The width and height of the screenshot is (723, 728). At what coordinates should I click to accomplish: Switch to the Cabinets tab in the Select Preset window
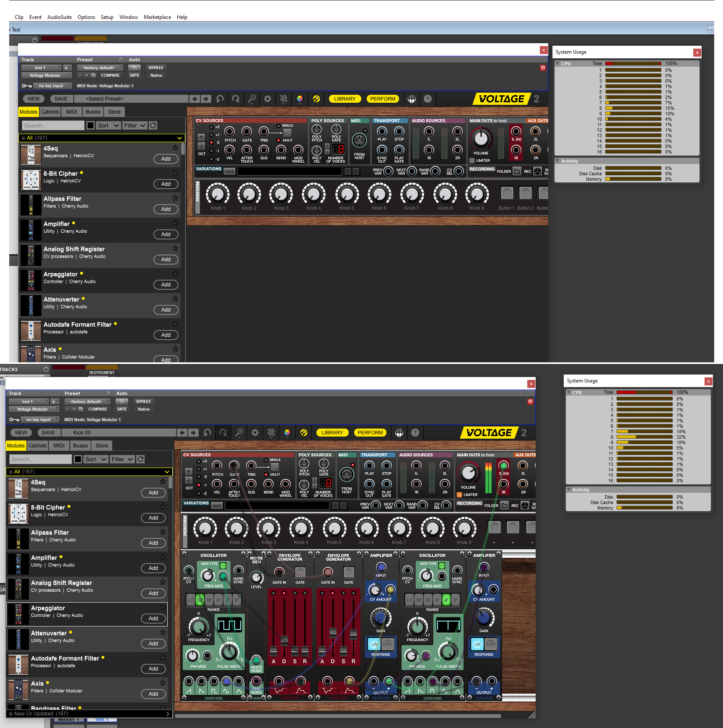(x=50, y=112)
